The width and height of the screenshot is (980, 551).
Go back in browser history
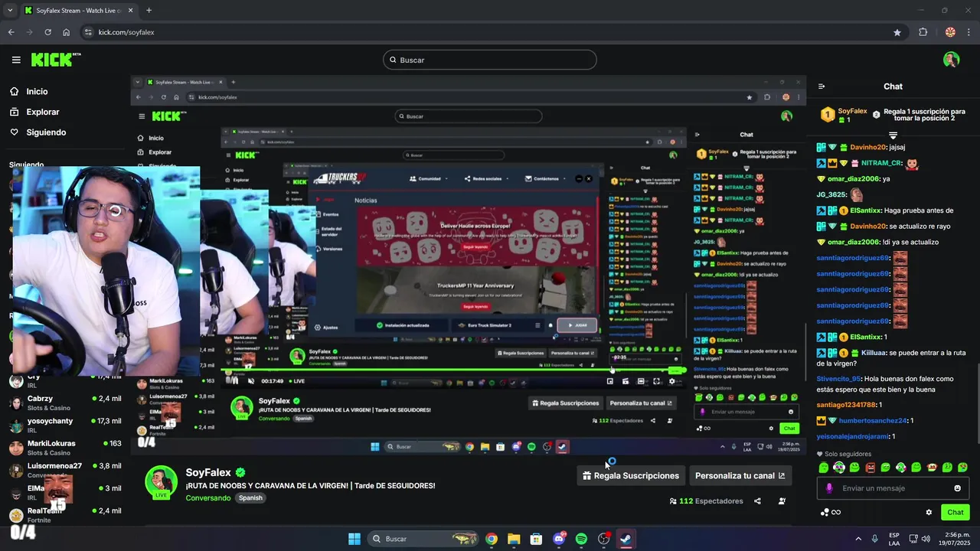tap(11, 32)
